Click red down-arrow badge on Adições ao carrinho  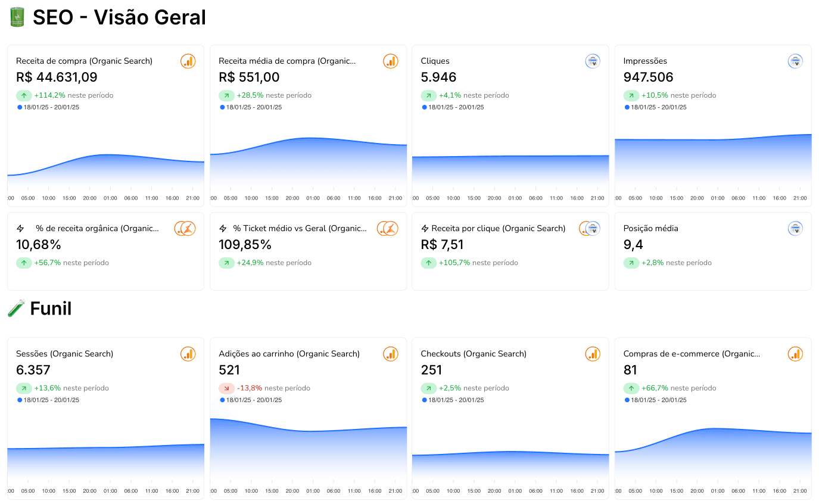click(226, 388)
